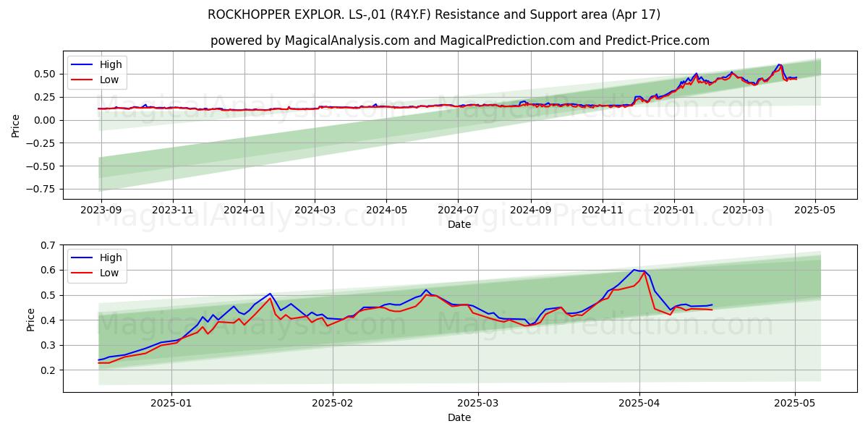
Task: Click top chart x-tick '2024-05'
Action: (x=386, y=210)
